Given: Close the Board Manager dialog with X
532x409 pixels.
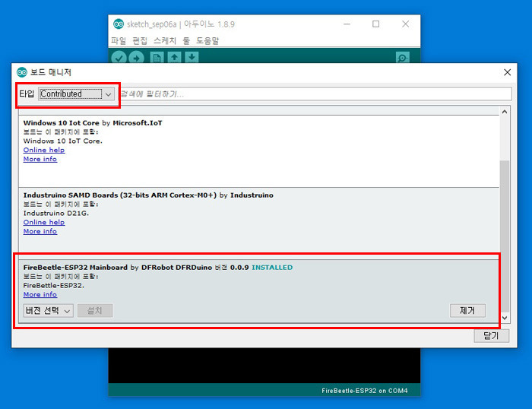Looking at the screenshot, I should click(507, 72).
